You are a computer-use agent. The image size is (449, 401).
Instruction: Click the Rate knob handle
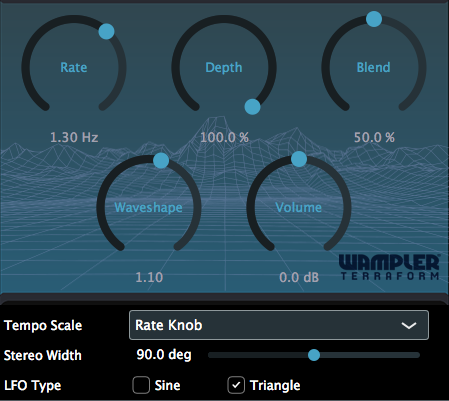106,31
